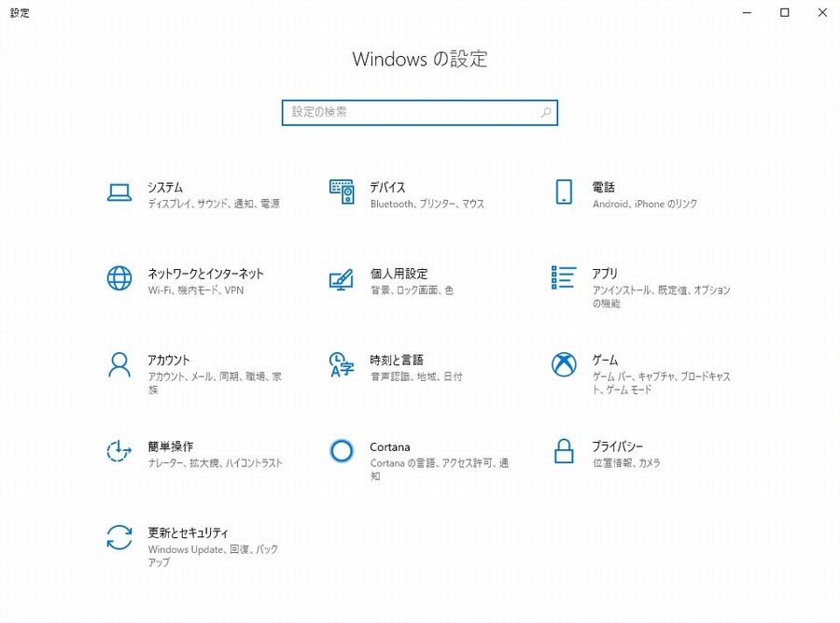The height and width of the screenshot is (623, 840).
Task: Select the プライバシー padlock icon
Action: (564, 451)
